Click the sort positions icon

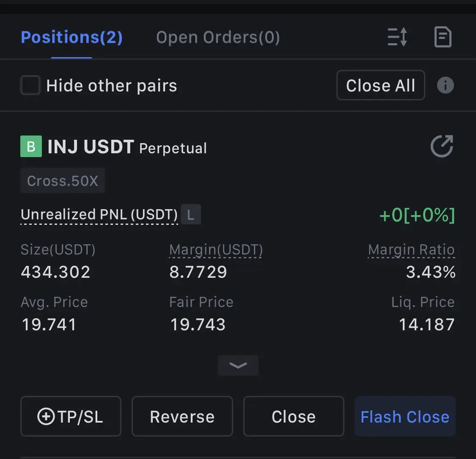coord(397,37)
